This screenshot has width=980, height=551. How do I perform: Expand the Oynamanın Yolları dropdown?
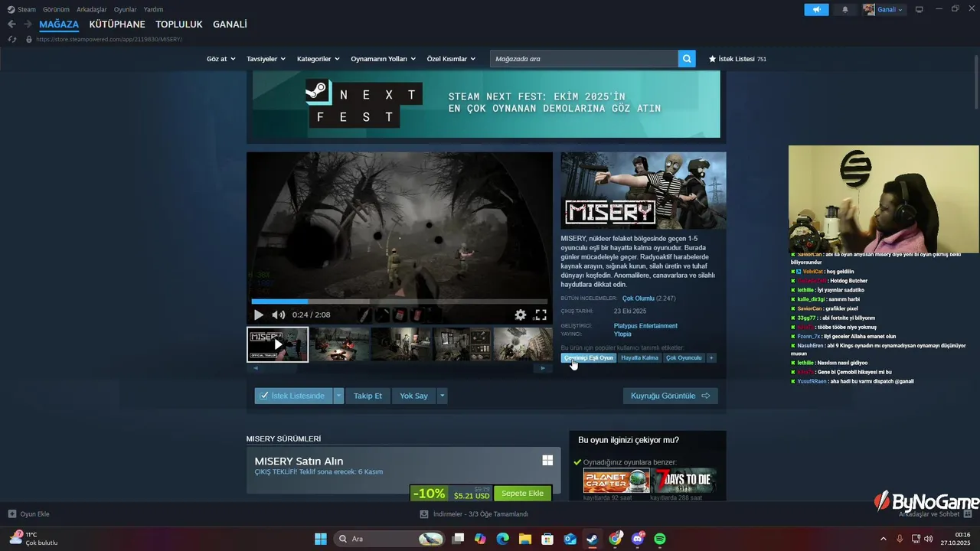(x=383, y=59)
